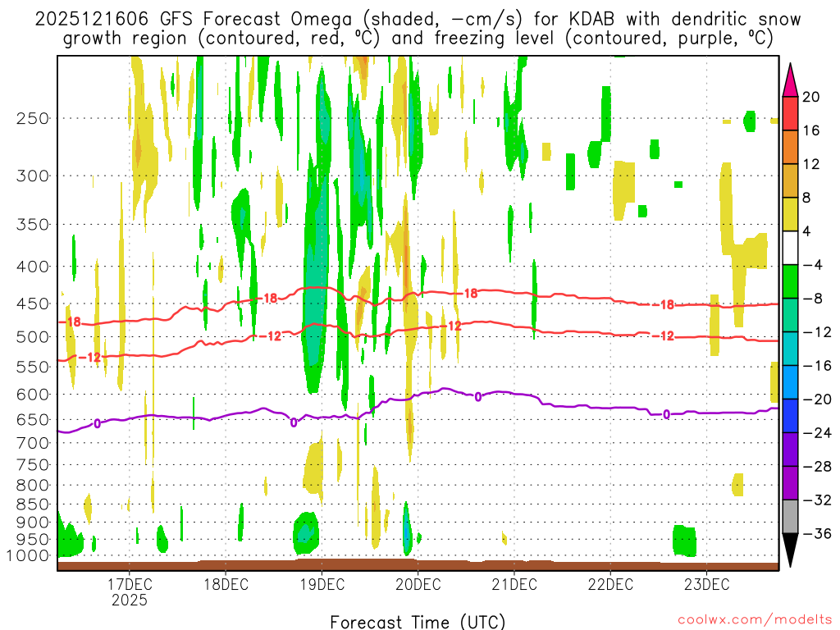The height and width of the screenshot is (630, 840).
Task: Click the 600 pressure level label
Action: tap(33, 395)
